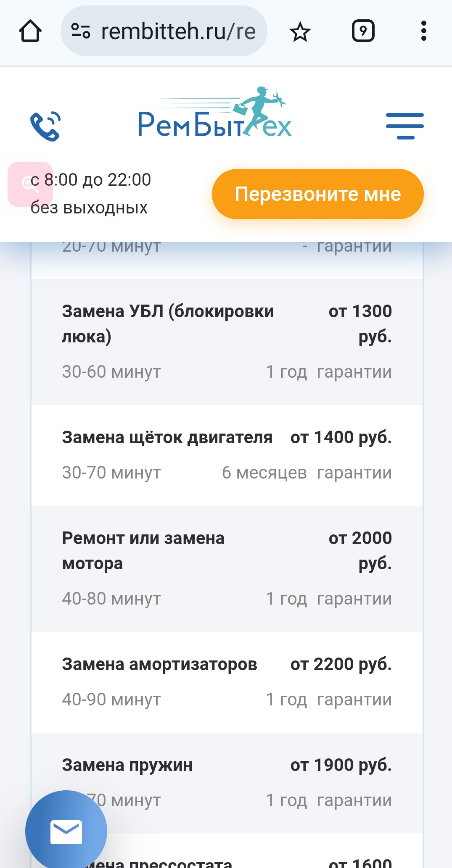
Task: Tap the blue phone call icon
Action: 45,126
